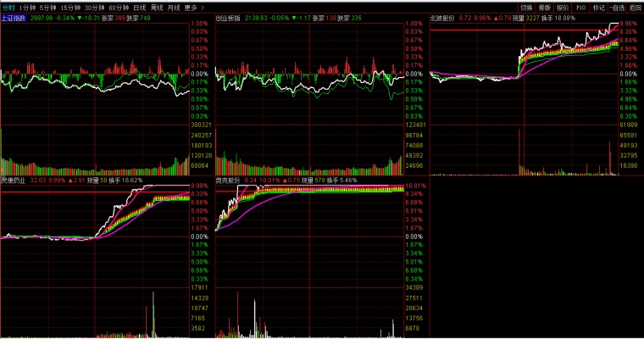Open F10 company information
This screenshot has height=339, width=644.
[x=581, y=8]
